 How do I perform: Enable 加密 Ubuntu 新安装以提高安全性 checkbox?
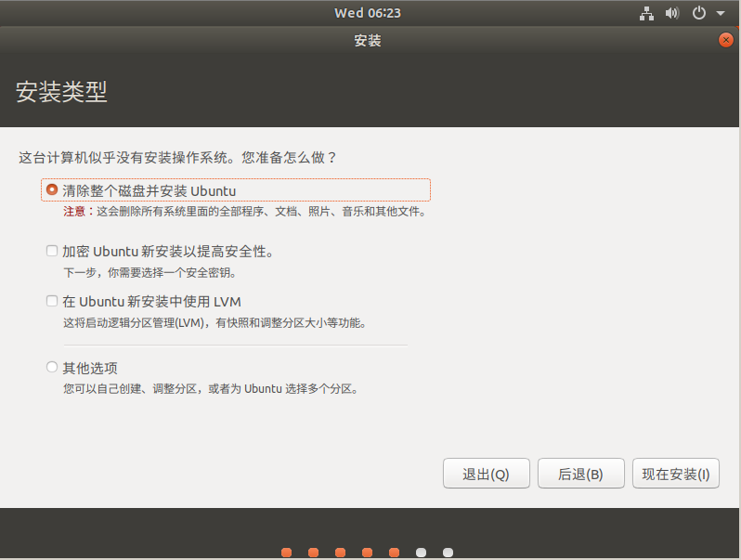[52, 251]
